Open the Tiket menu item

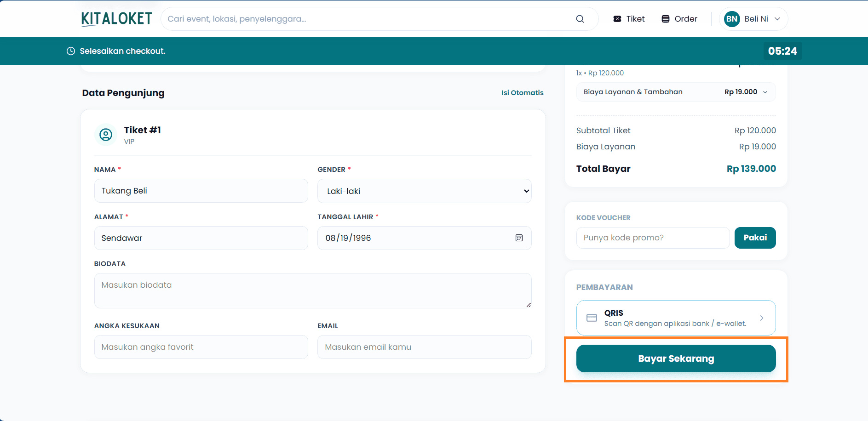(629, 19)
